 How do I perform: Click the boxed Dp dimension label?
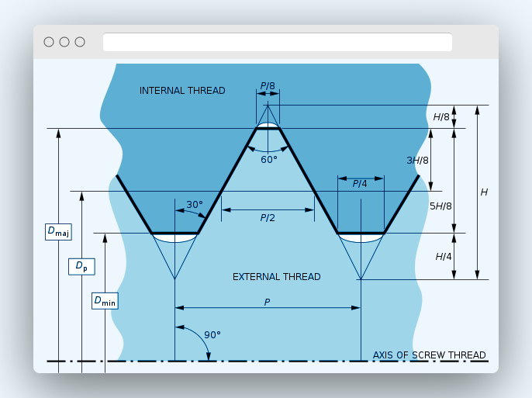[x=81, y=266]
